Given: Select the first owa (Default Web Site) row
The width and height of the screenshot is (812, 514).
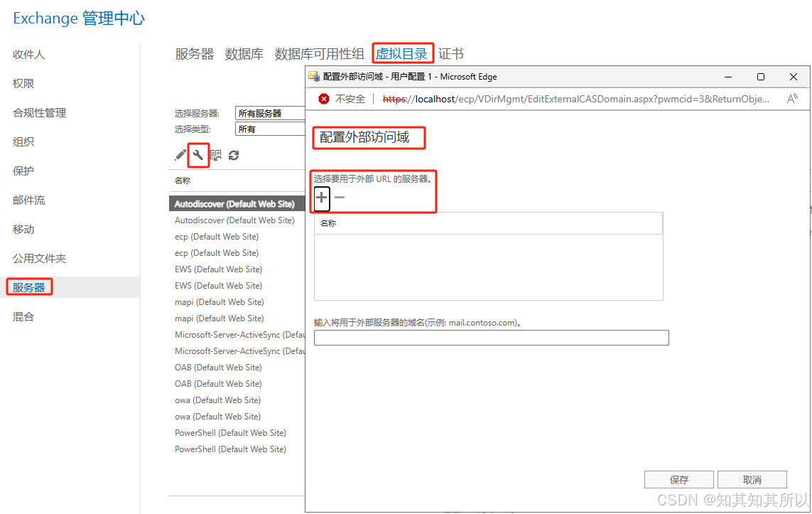Looking at the screenshot, I should click(x=237, y=400).
